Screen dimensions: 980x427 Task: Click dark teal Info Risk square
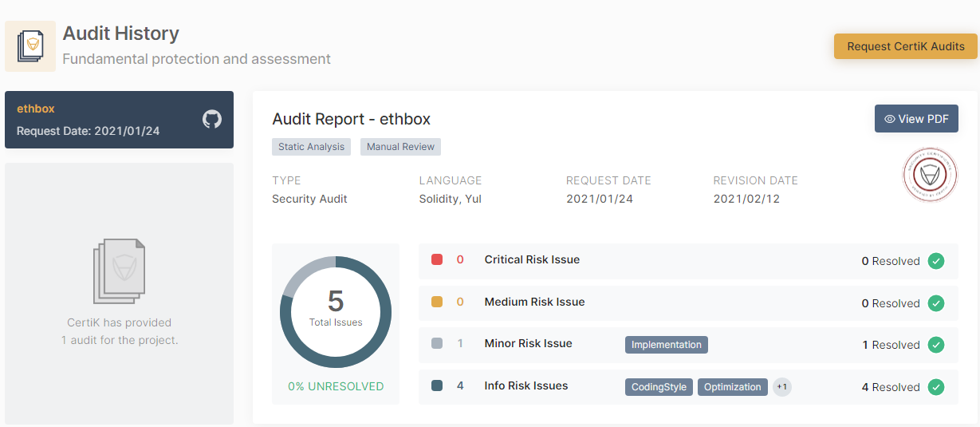tap(437, 385)
